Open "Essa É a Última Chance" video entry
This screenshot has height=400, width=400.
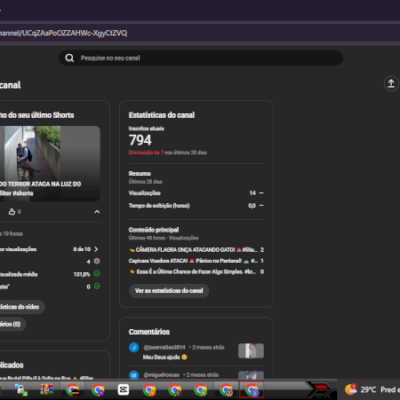tap(196, 272)
